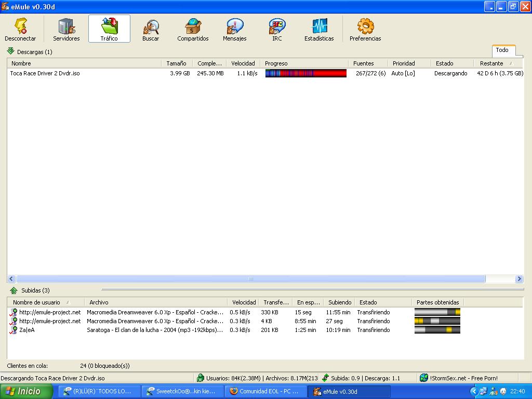The width and height of the screenshot is (532, 399).
Task: Select the Dreamweaver upload at 0.5 kB/s
Action: point(155,312)
